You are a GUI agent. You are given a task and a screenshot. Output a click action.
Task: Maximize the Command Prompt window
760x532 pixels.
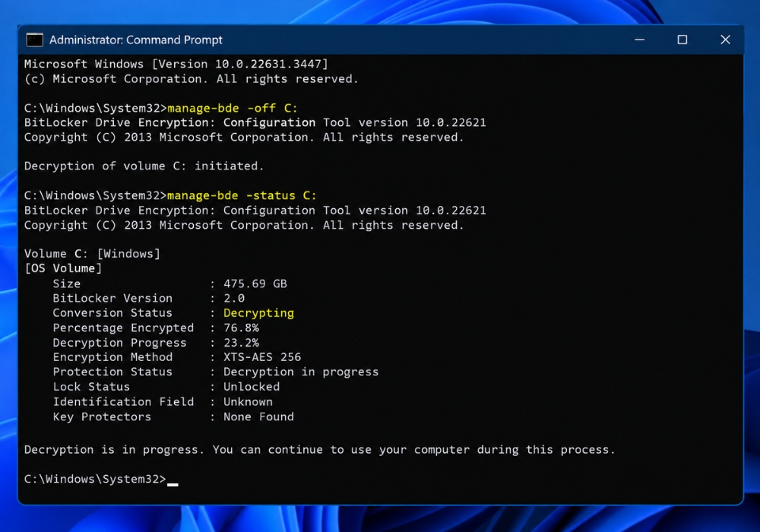[682, 40]
